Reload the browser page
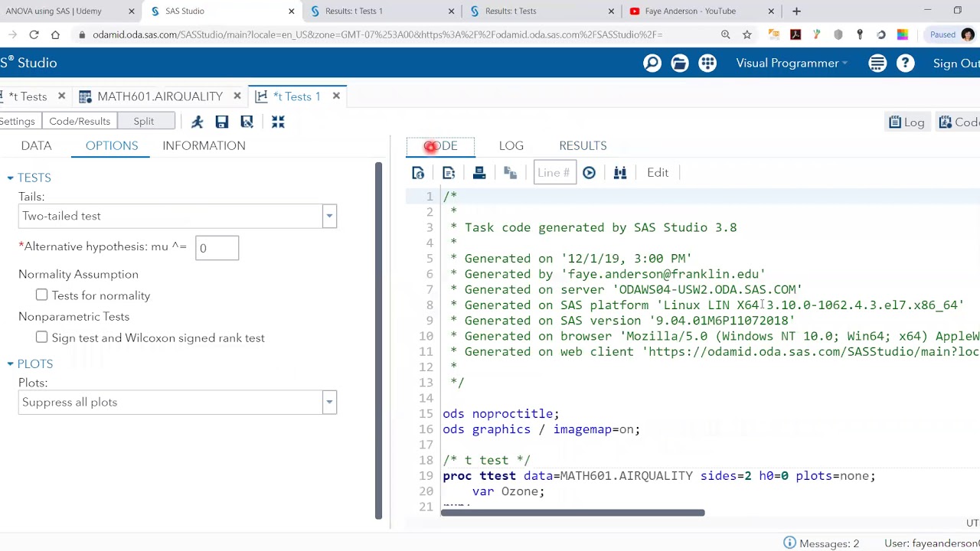Viewport: 980px width, 551px height. point(34,34)
